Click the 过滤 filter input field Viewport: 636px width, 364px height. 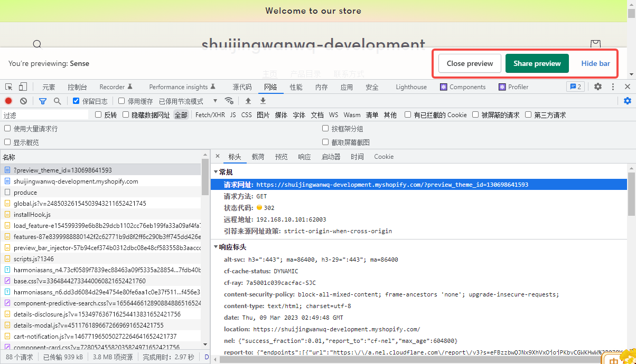coord(45,115)
